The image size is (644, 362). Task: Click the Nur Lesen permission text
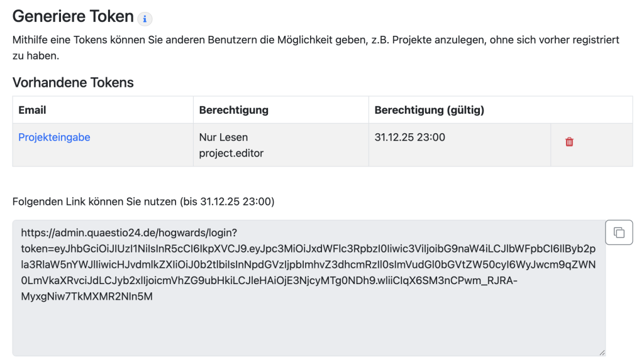pos(223,137)
